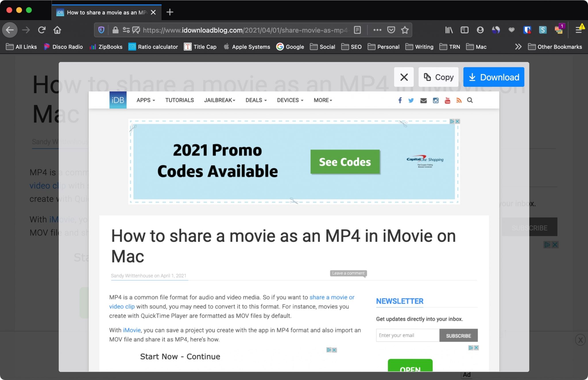
Task: Cancel the screenshot with the X button
Action: (404, 77)
